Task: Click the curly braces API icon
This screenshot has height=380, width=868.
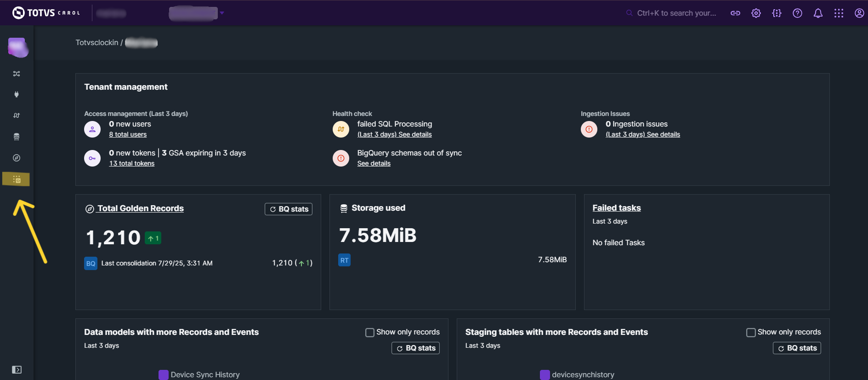Action: (x=777, y=13)
